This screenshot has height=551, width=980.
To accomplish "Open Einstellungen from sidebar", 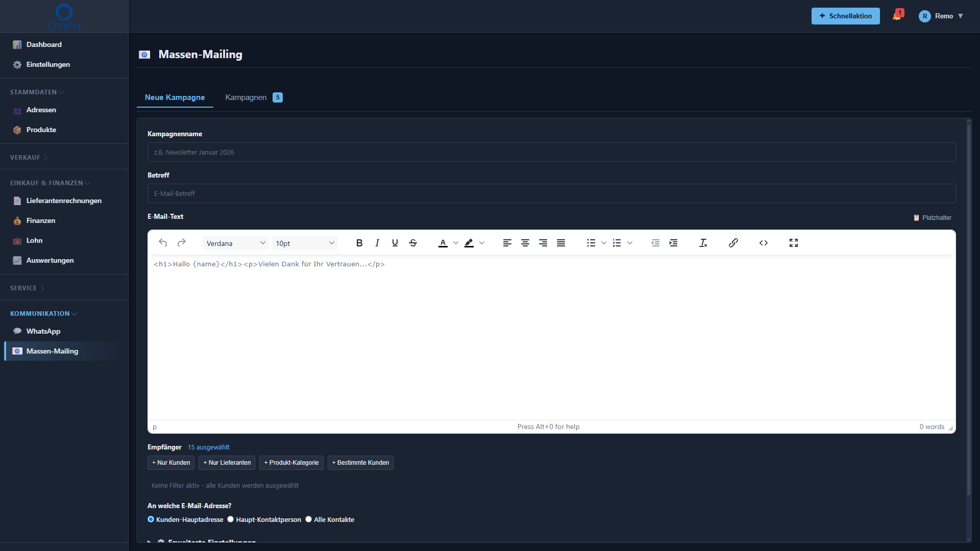I will 64,65.
